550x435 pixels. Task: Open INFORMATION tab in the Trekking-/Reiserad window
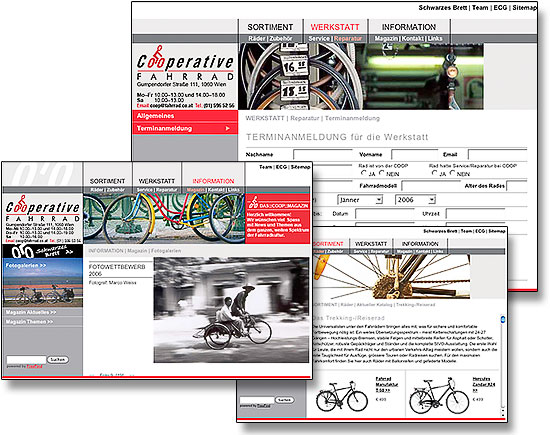[x=420, y=243]
